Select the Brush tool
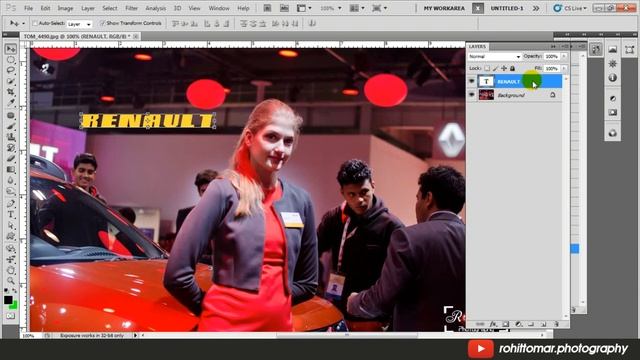640x360 pixels. pos(11,126)
